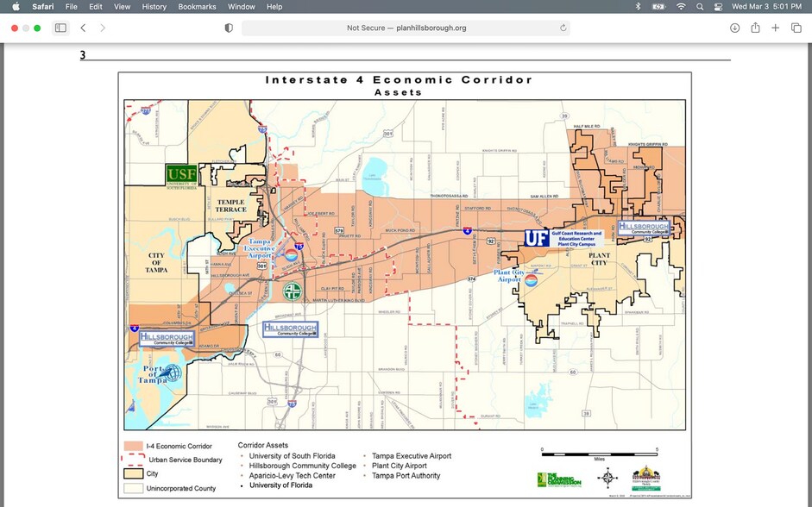Click the privacy report shield icon
The image size is (812, 507).
click(229, 28)
